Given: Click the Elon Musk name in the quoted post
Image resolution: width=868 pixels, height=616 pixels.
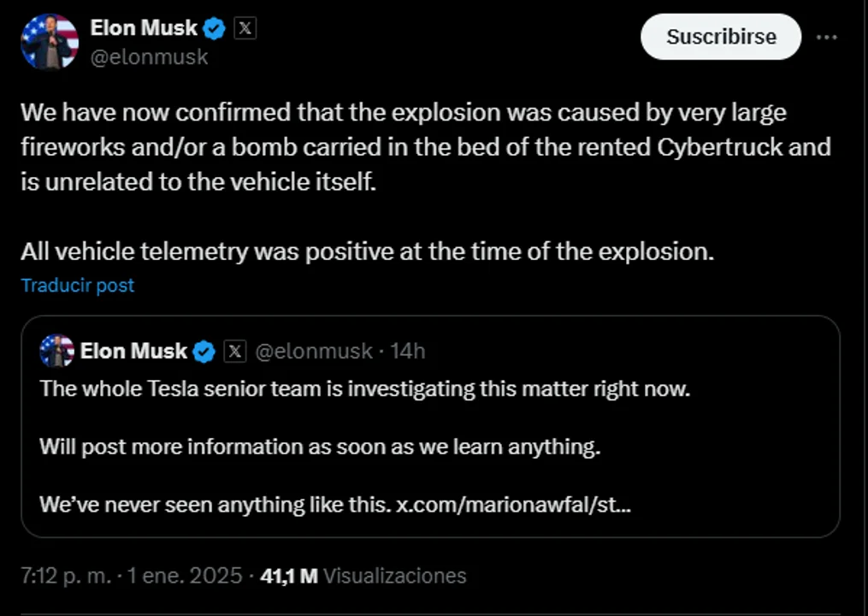Looking at the screenshot, I should (x=133, y=351).
